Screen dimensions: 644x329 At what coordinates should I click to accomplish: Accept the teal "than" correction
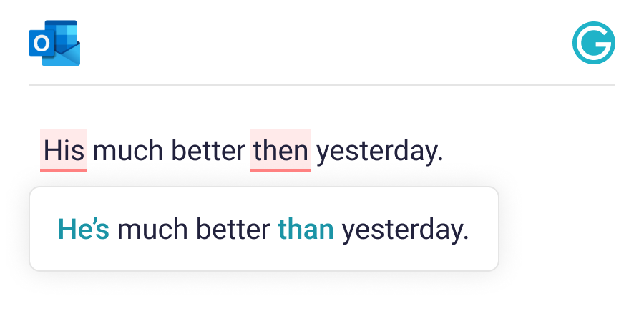coord(306,230)
